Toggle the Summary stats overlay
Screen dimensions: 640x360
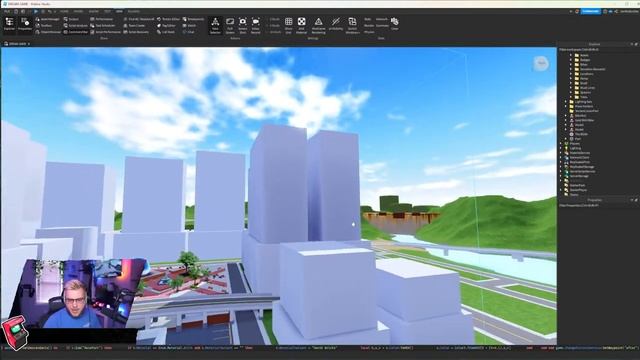click(x=382, y=25)
